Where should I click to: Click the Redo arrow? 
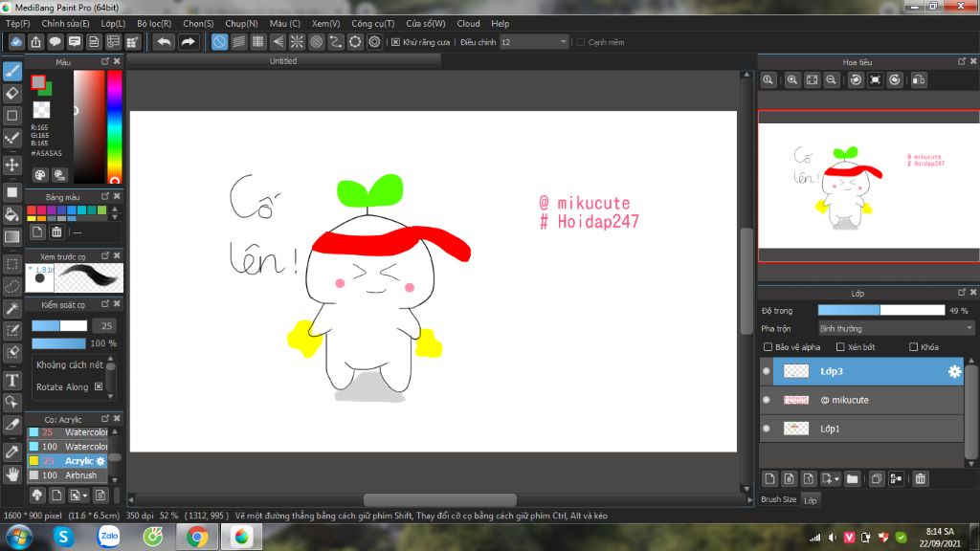click(x=188, y=42)
